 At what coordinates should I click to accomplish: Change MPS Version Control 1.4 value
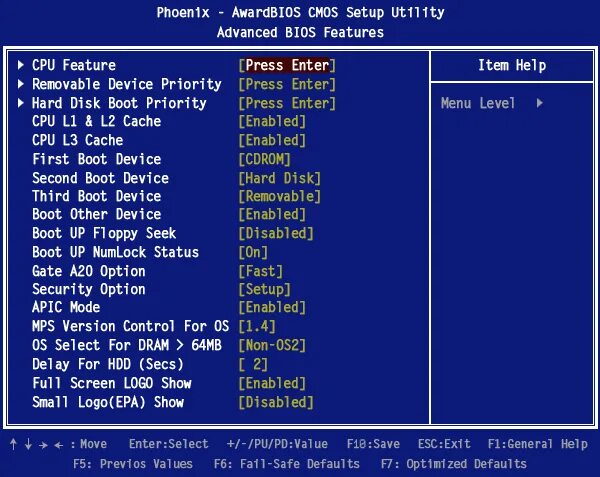click(257, 326)
